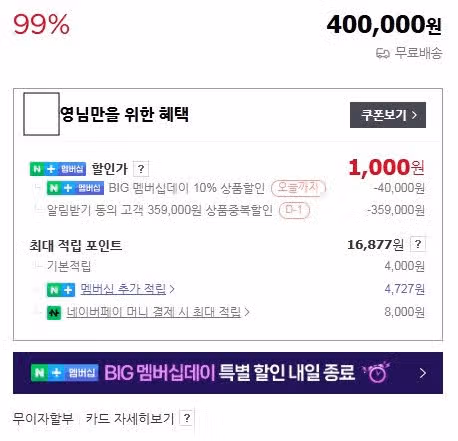The height and width of the screenshot is (441, 458).
Task: Click 카드 자세히보기 text
Action: (130, 418)
